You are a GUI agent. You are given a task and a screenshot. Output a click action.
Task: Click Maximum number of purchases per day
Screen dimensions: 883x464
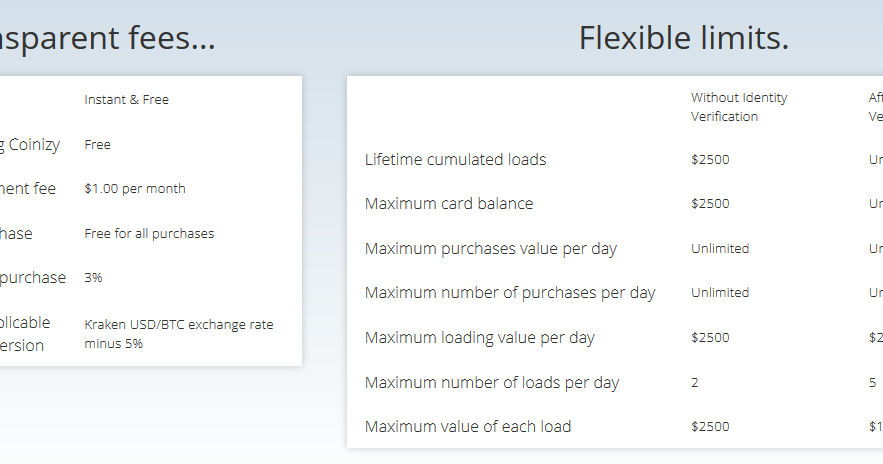coord(510,293)
